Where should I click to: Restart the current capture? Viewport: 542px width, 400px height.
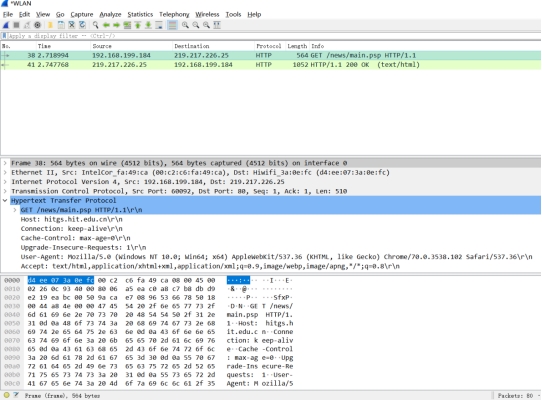point(27,25)
